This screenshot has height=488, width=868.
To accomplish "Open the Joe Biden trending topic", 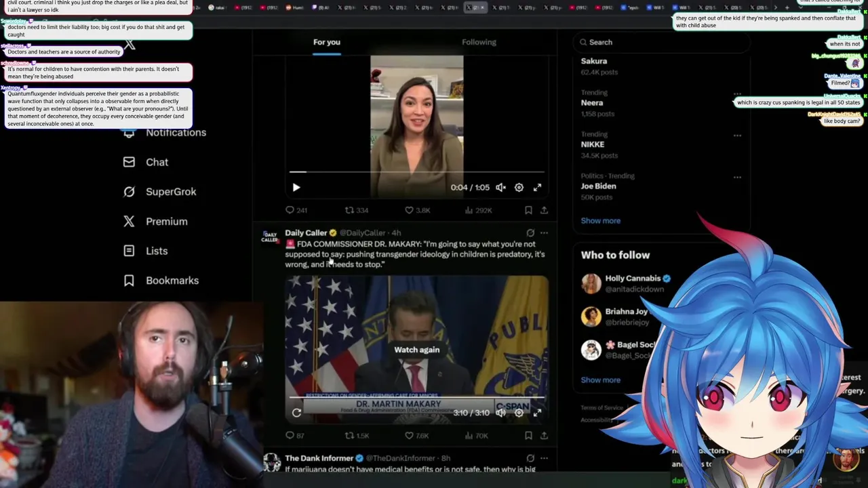I will (599, 186).
